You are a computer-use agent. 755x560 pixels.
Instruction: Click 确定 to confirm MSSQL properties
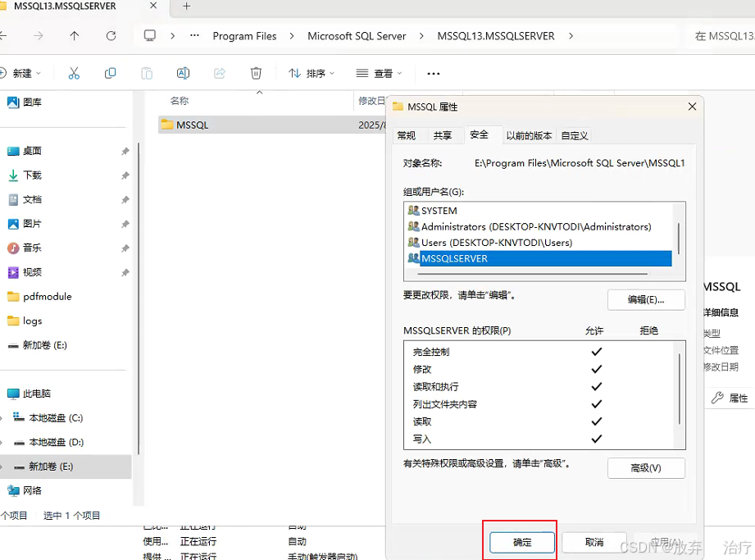522,543
